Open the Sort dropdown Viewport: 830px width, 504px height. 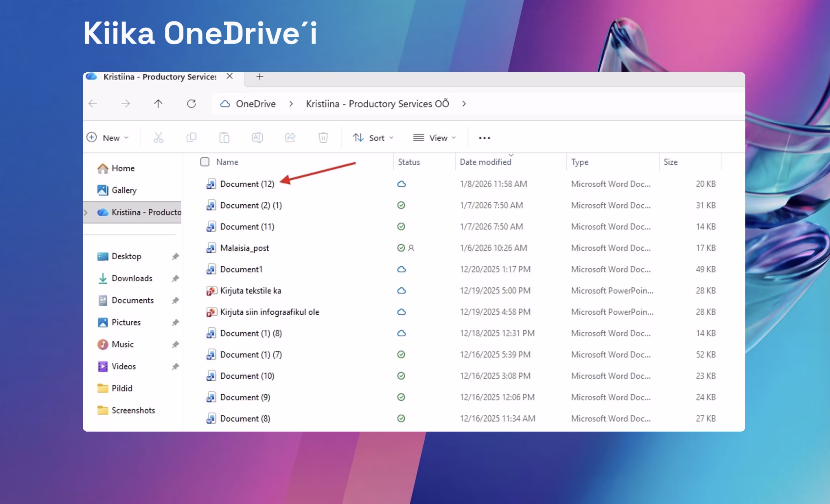[x=373, y=138]
